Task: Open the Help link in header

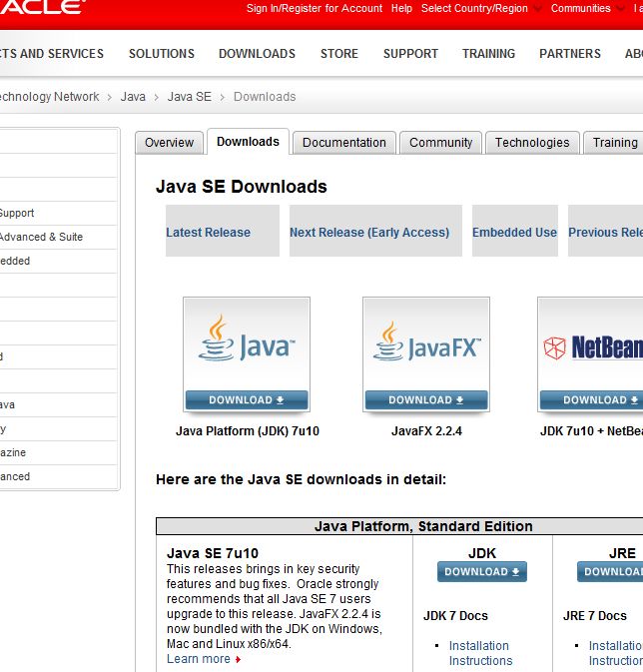Action: point(401,8)
